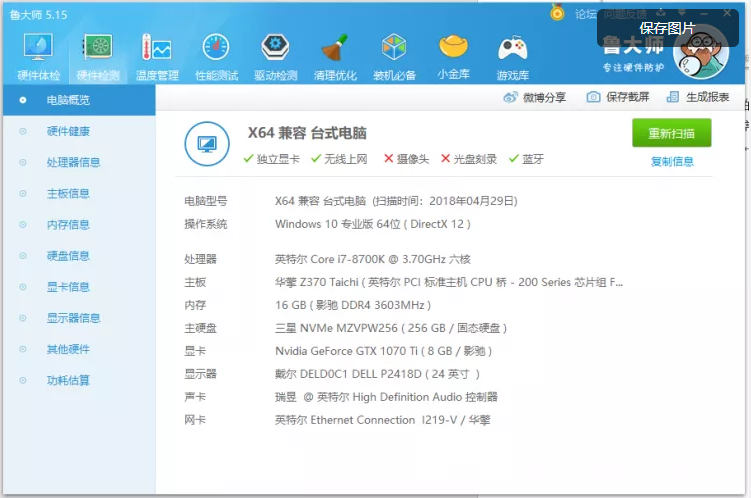Click the 16 GB DDR4 memory value
The image size is (751, 498).
click(353, 305)
